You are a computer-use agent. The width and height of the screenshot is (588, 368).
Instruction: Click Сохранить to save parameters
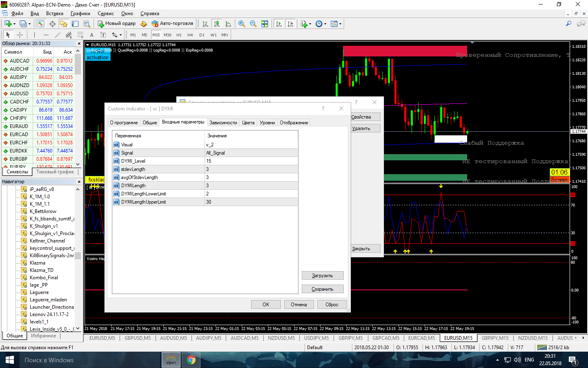click(x=323, y=289)
